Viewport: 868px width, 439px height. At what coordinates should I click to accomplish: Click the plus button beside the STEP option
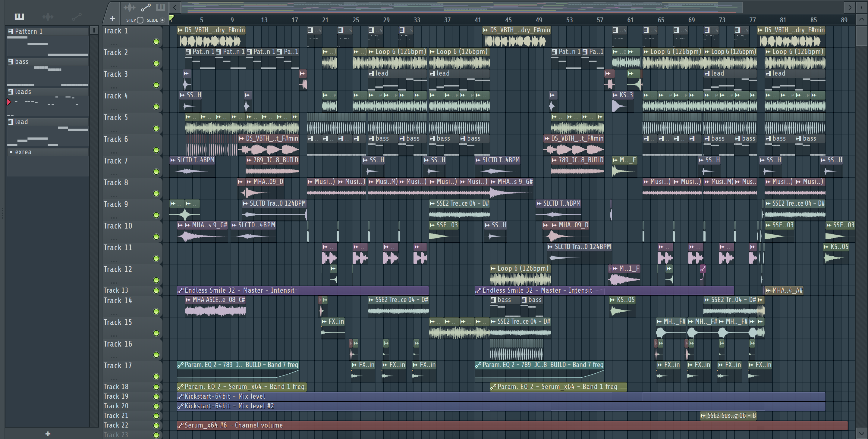click(x=112, y=18)
